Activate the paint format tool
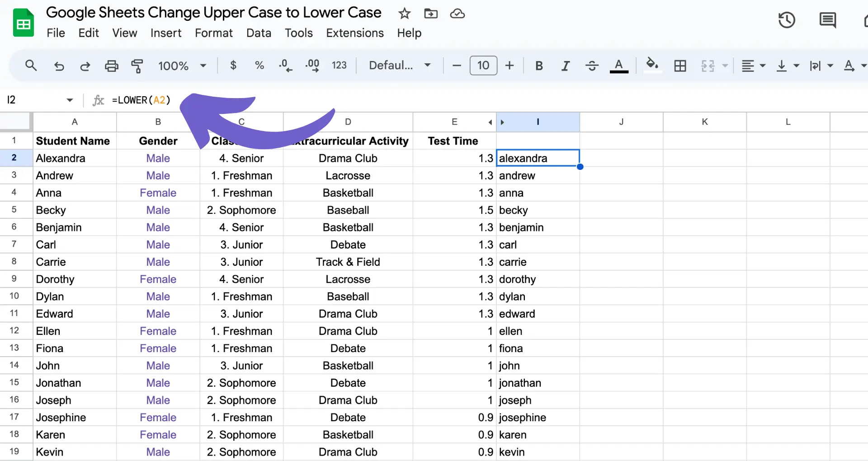868x461 pixels. point(137,66)
